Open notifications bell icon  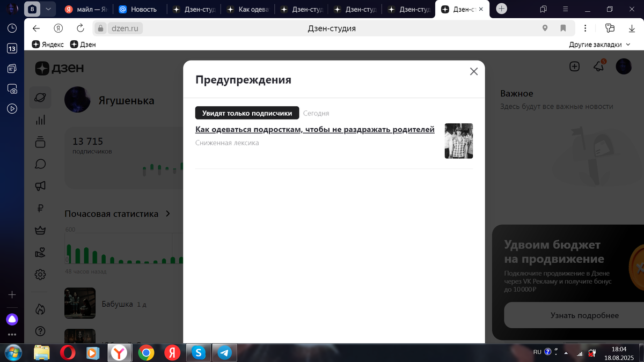coord(598,67)
